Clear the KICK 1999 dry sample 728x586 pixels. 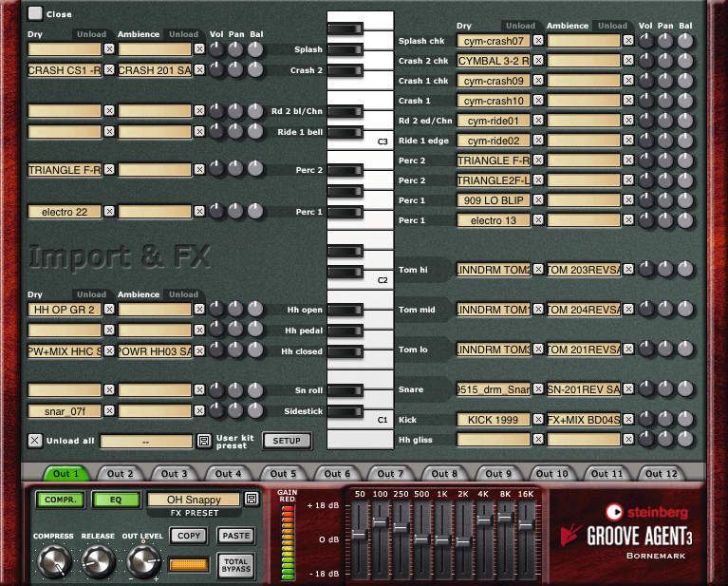538,420
